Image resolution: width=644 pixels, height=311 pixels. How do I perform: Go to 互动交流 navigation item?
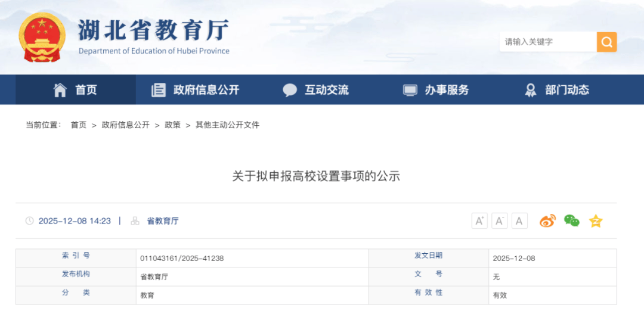pyautogui.click(x=315, y=90)
